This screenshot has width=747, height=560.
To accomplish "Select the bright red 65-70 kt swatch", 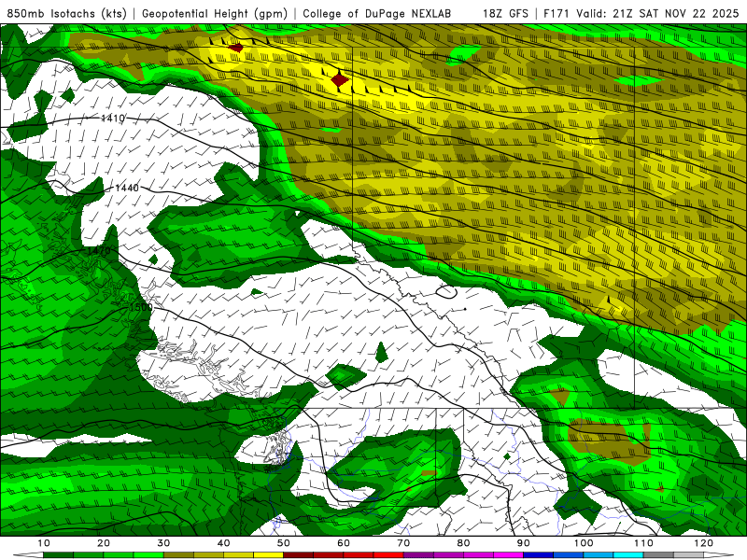I will [388, 555].
